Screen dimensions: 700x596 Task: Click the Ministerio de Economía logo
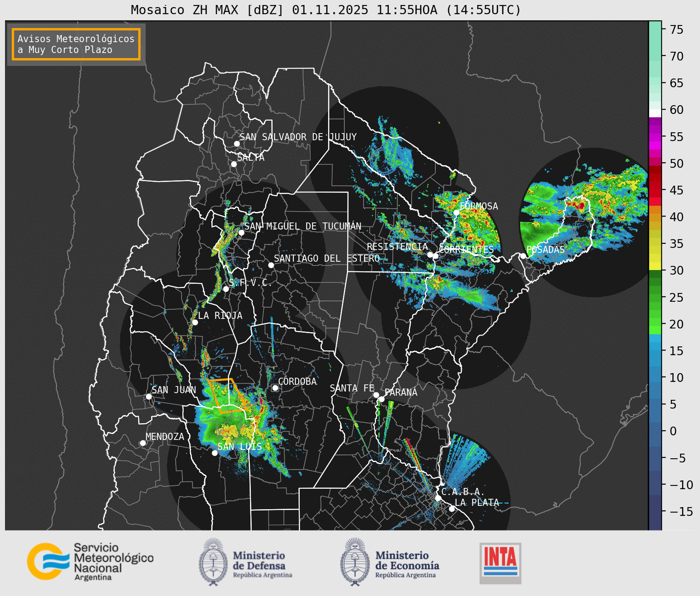(x=389, y=562)
